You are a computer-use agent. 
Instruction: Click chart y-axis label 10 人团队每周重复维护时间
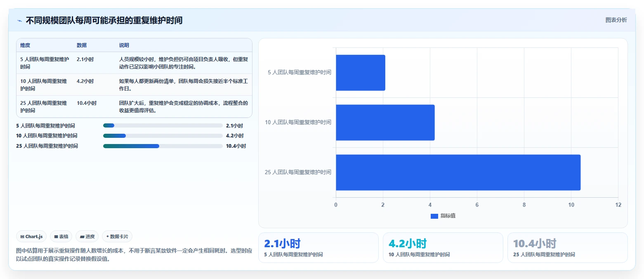coord(298,123)
